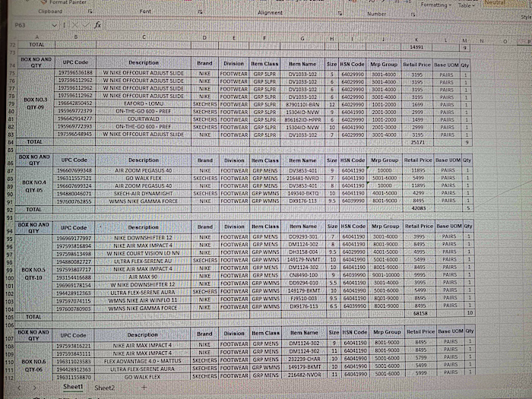This screenshot has height=399, width=532.
Task: Select the SKECH-AIR DYNAMIGHT cell
Action: pyautogui.click(x=143, y=193)
